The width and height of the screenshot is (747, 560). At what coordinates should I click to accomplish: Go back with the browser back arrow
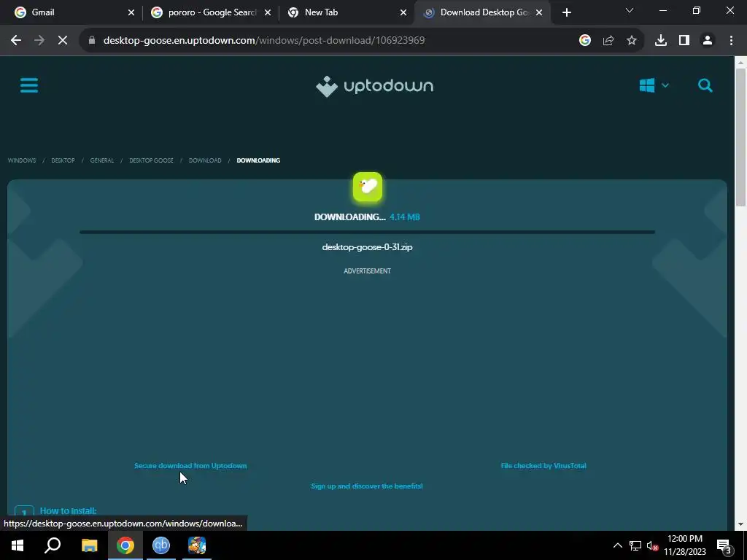click(x=16, y=41)
